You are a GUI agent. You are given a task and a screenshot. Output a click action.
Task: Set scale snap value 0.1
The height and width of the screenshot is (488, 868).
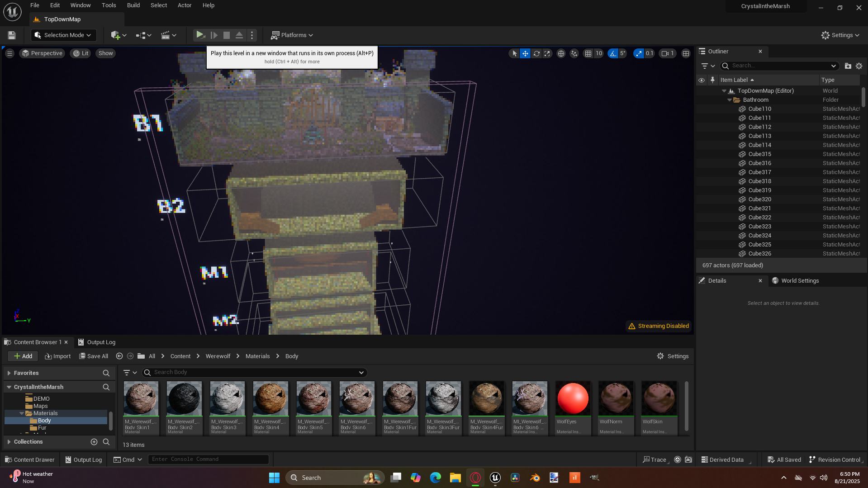click(650, 53)
